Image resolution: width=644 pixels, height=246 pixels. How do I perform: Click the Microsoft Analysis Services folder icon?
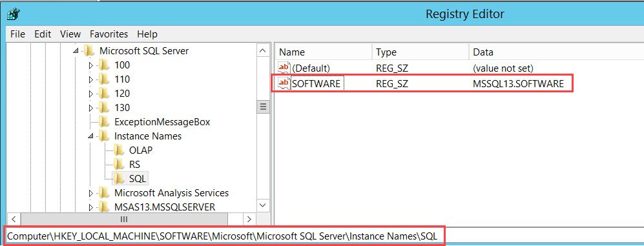tap(104, 192)
